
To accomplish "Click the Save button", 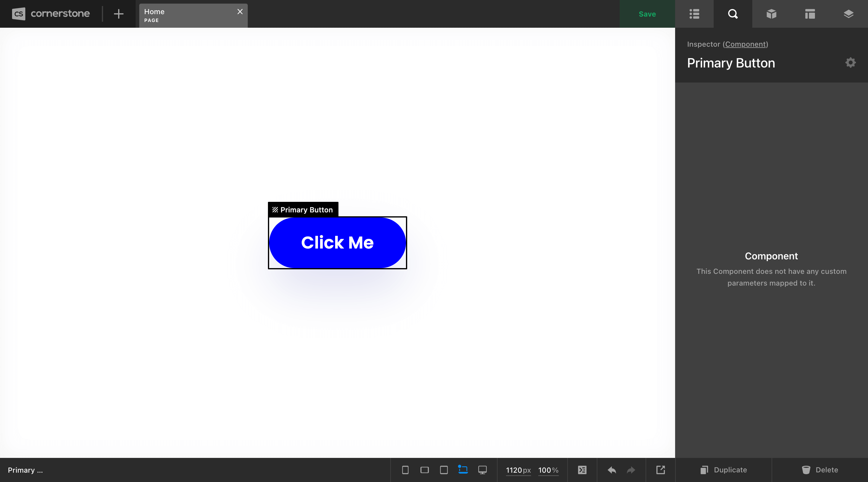I will 646,14.
